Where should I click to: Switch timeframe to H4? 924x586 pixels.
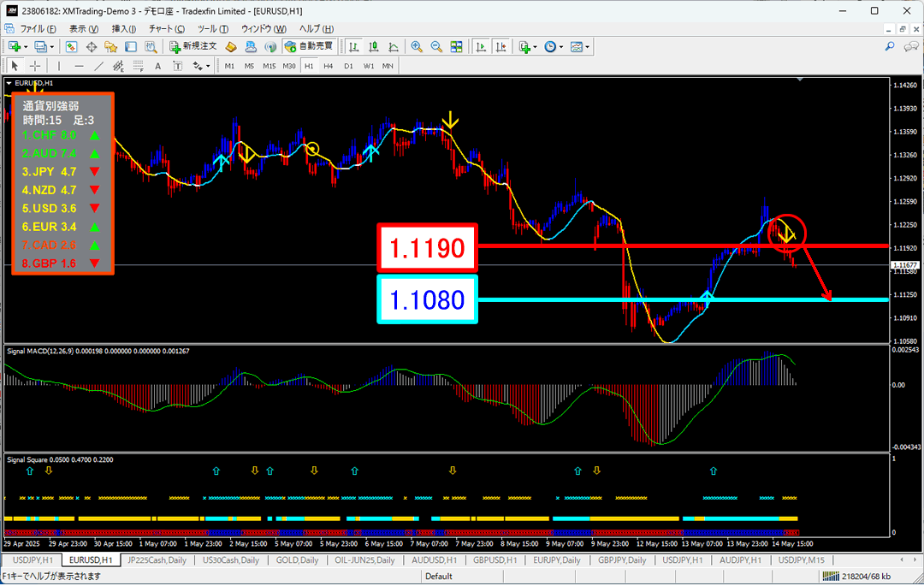coord(329,66)
